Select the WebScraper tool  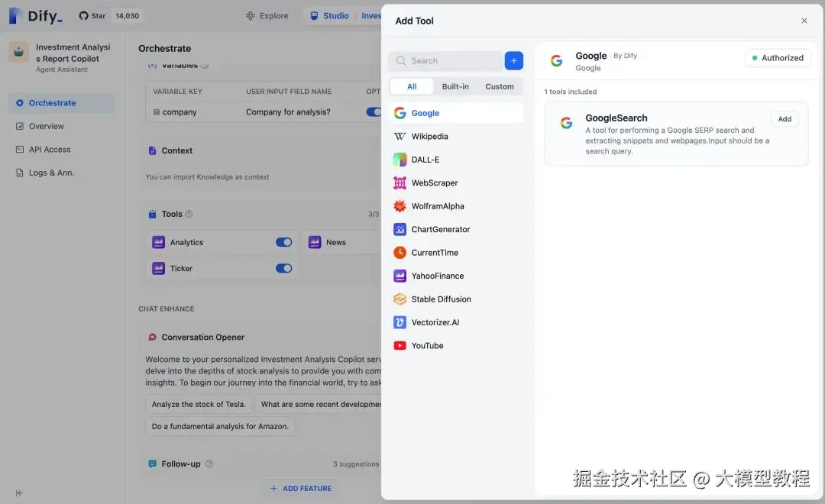435,183
